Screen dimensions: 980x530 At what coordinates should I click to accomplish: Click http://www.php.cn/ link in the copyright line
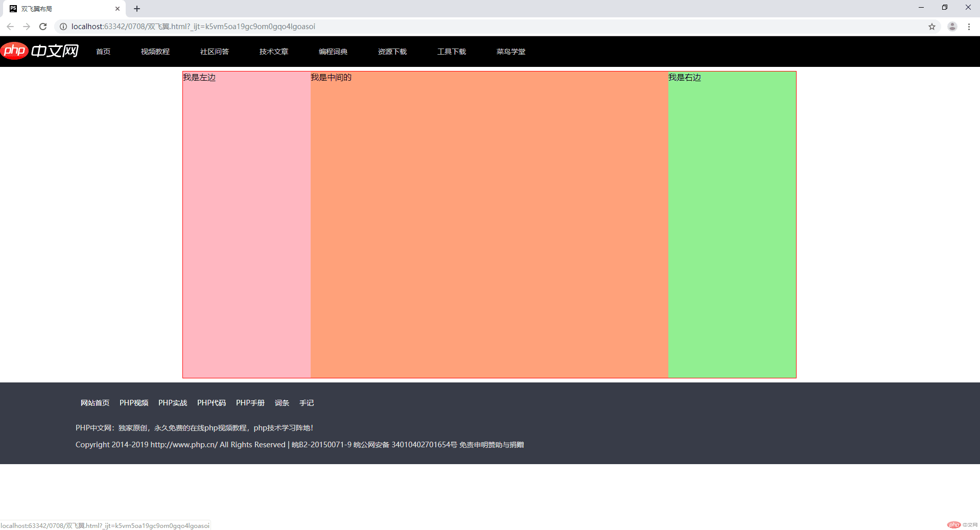point(184,445)
